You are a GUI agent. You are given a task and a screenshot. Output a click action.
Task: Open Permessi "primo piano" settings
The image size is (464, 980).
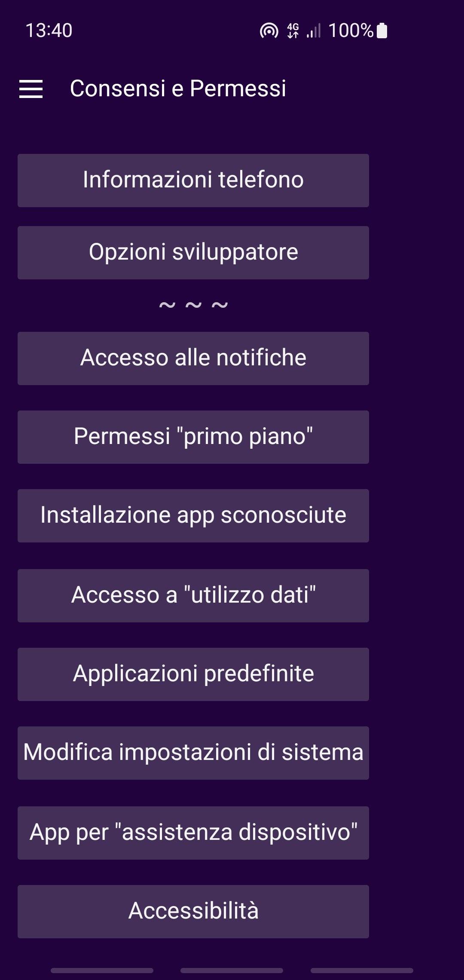point(193,437)
